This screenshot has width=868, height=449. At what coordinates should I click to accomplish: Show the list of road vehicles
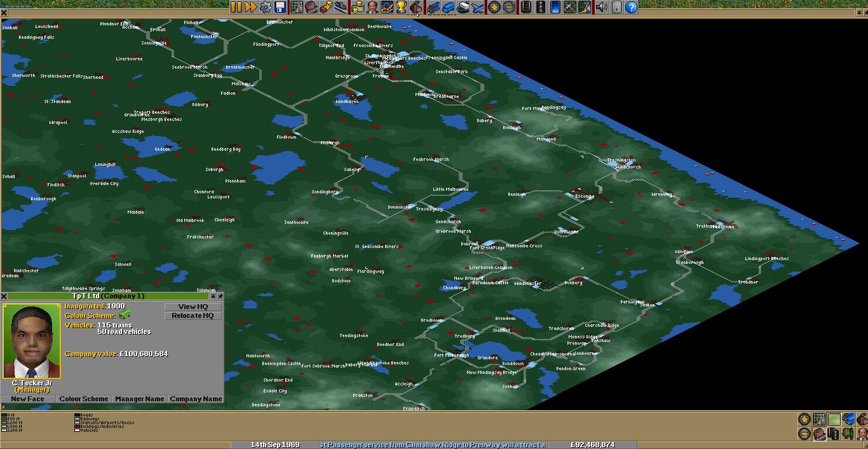pyautogui.click(x=447, y=7)
